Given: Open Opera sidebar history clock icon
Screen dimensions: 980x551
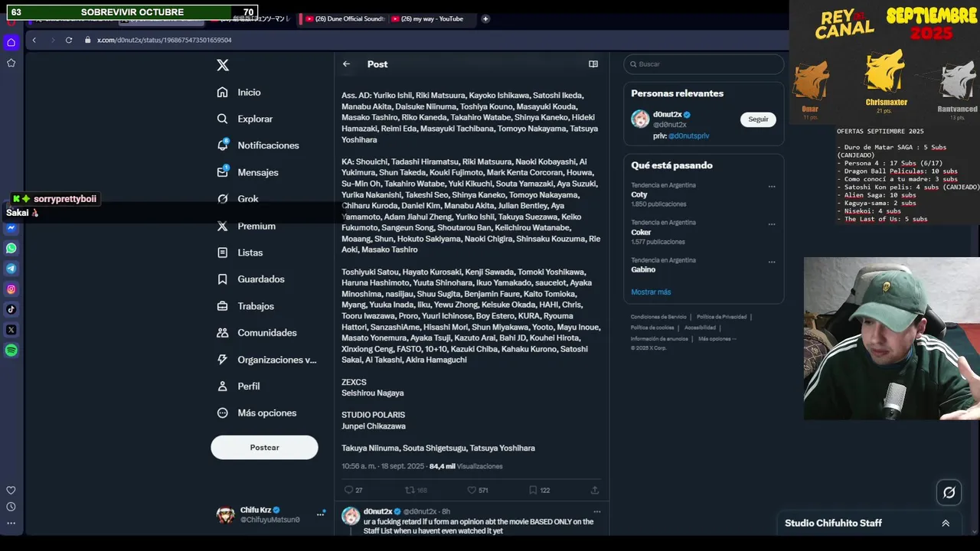Looking at the screenshot, I should pos(11,507).
